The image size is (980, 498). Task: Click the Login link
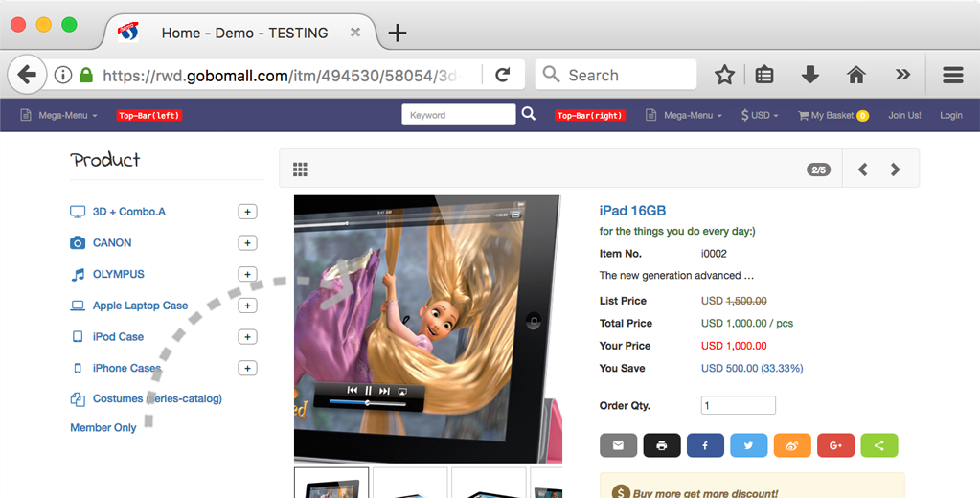pyautogui.click(x=950, y=115)
